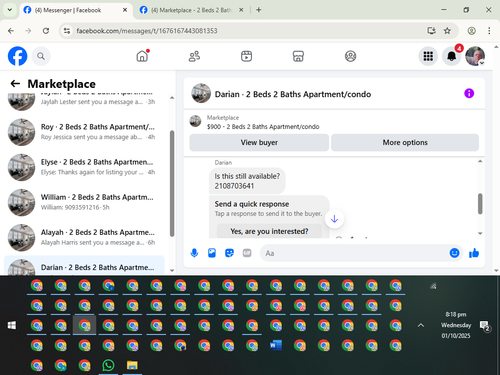Open Microsoft Word from the taskbar
This screenshot has height=375, width=500.
point(276,345)
